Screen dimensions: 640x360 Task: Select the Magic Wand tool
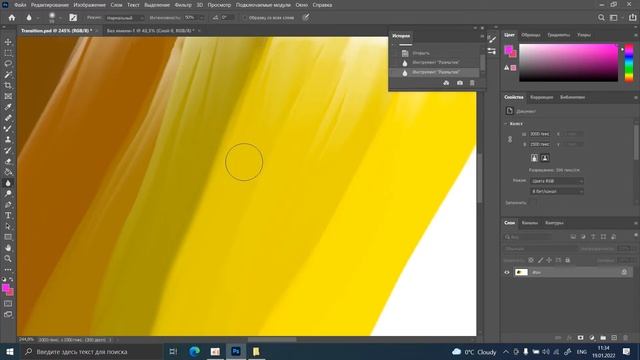click(8, 75)
